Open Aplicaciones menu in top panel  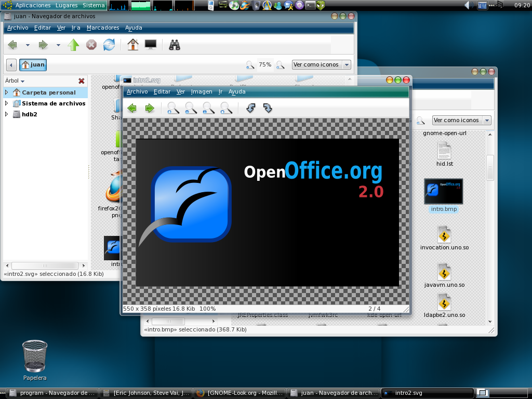click(33, 5)
